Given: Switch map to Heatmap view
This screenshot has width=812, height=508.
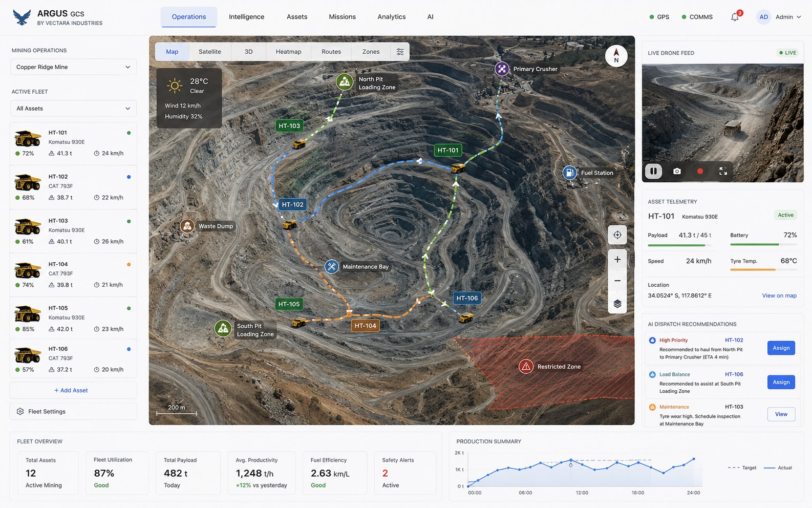Looking at the screenshot, I should point(288,52).
